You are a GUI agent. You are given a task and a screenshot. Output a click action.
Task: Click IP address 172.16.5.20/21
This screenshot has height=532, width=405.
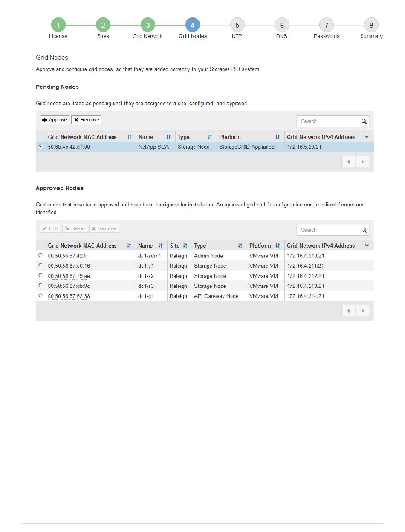(305, 147)
